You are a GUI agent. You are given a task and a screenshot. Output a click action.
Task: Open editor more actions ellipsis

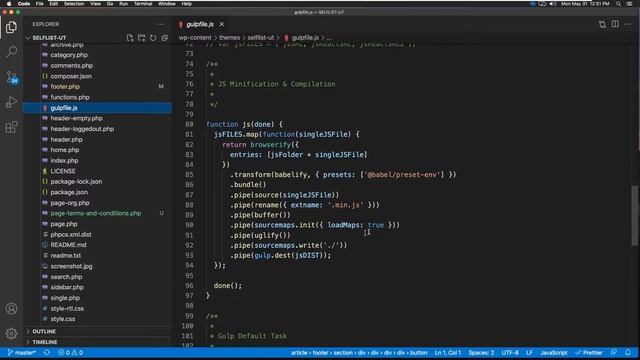627,24
